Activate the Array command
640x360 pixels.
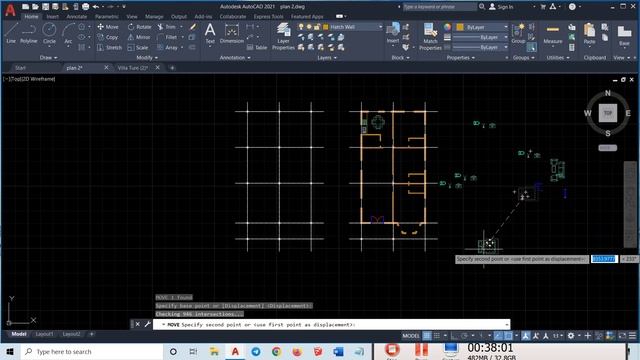click(168, 47)
